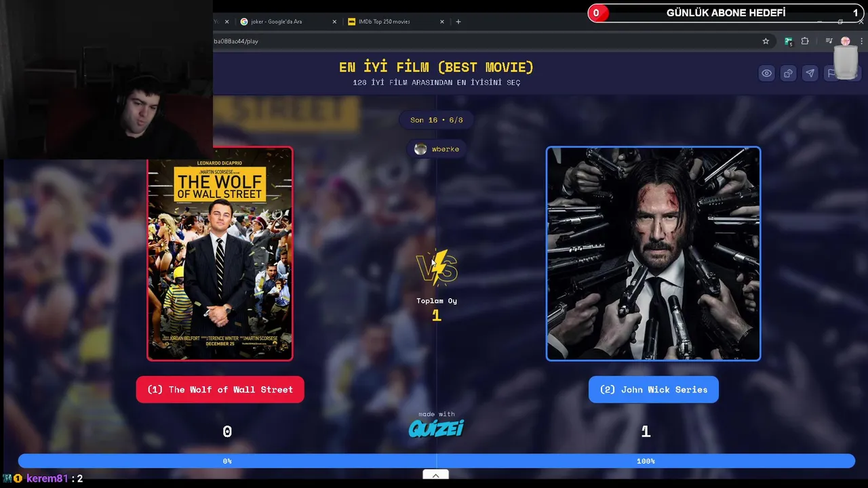This screenshot has width=868, height=488.
Task: Click the Toplam Oy label
Action: click(x=437, y=301)
